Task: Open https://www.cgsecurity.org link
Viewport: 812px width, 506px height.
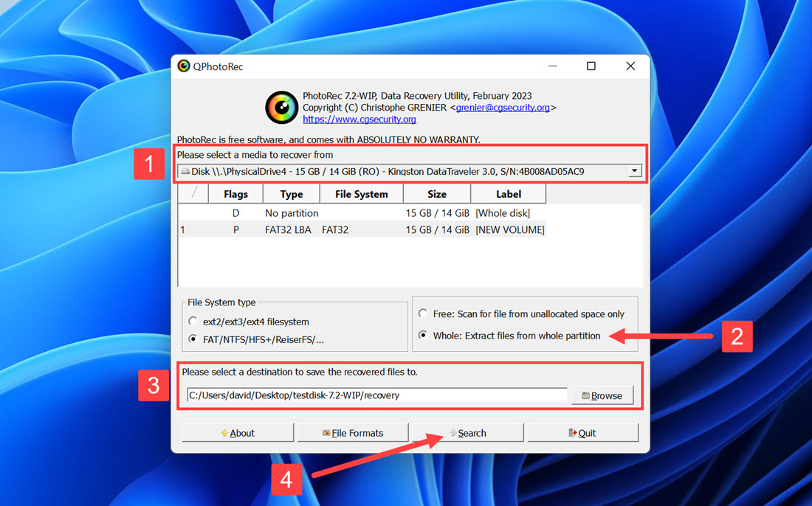Action: pos(359,119)
